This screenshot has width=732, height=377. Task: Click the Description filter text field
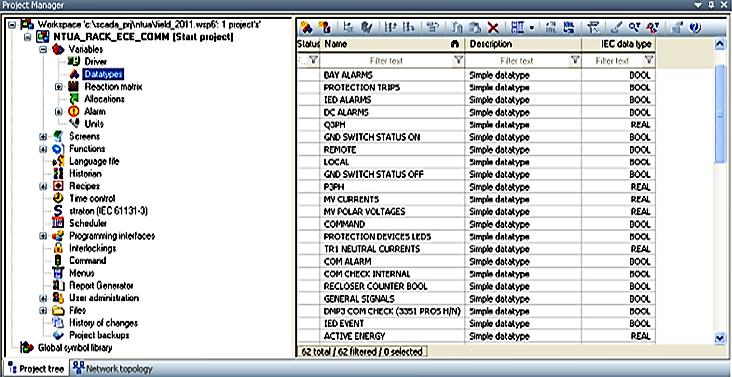tap(517, 61)
